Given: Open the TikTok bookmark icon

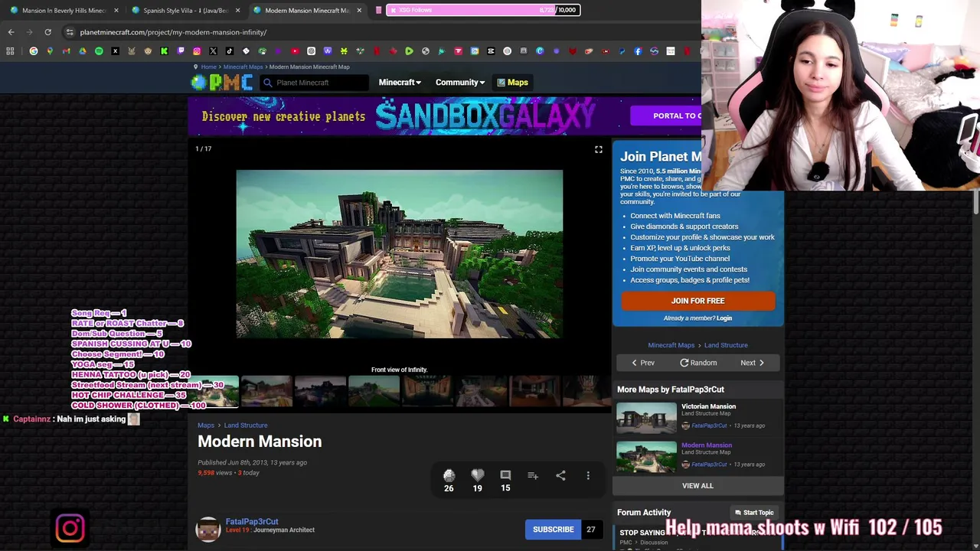Looking at the screenshot, I should click(x=230, y=51).
